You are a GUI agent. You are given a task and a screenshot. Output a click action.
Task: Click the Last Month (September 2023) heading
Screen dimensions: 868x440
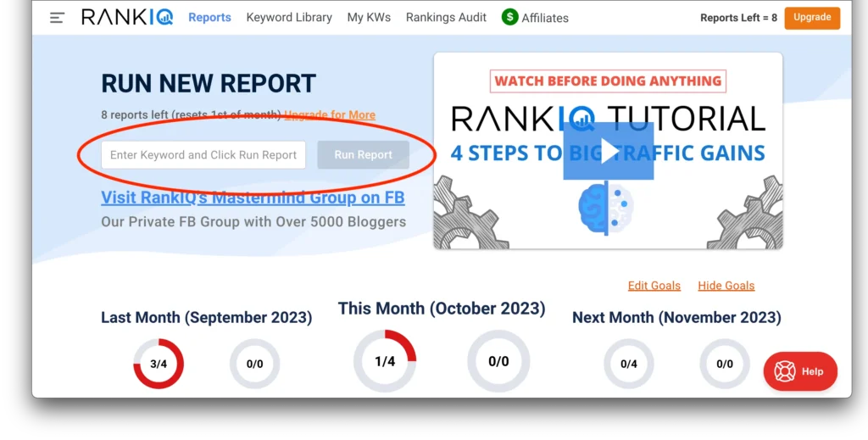coord(207,318)
